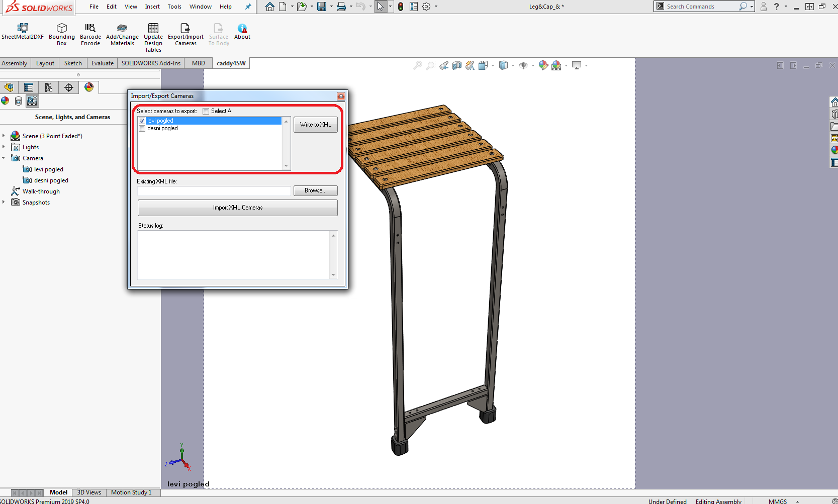Viewport: 838px width, 504px height.
Task: Switch to DisplayManager appearance tab icon
Action: (x=89, y=87)
